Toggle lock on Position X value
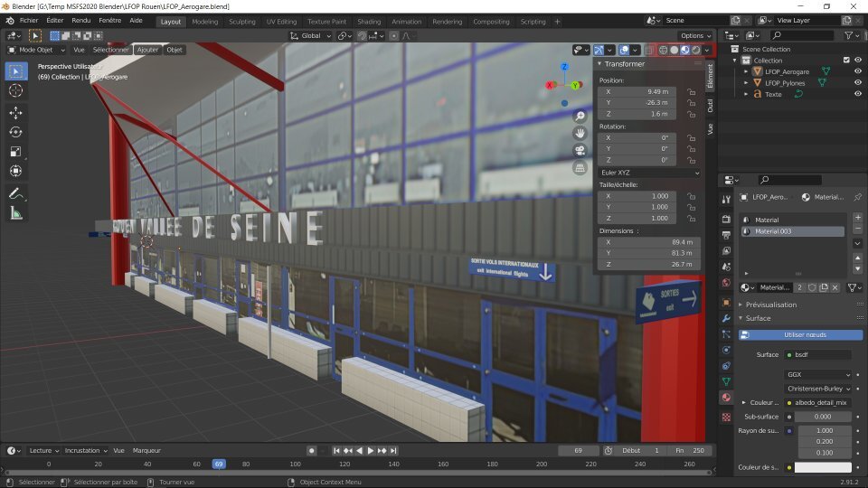Viewport: 868px width, 488px height. (x=691, y=92)
